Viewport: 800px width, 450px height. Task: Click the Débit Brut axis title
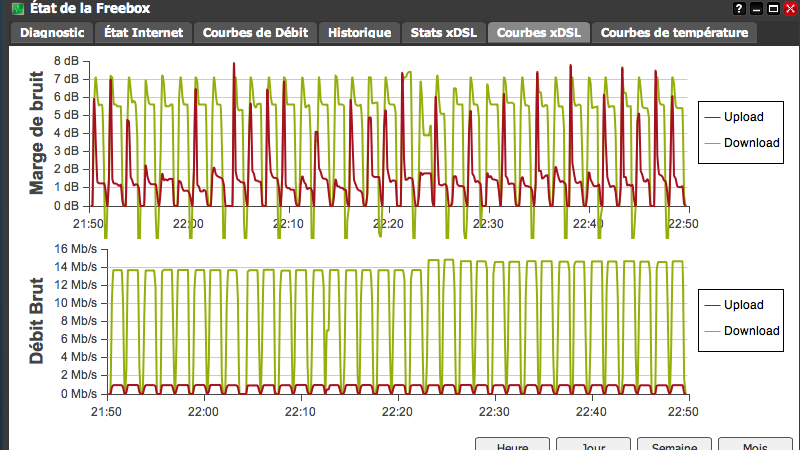tap(36, 321)
